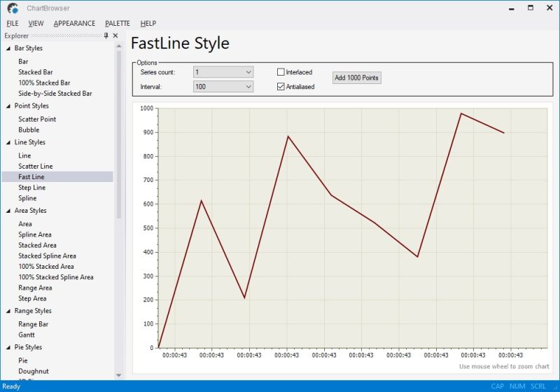
Task: Select Range Area chart style
Action: coord(36,288)
